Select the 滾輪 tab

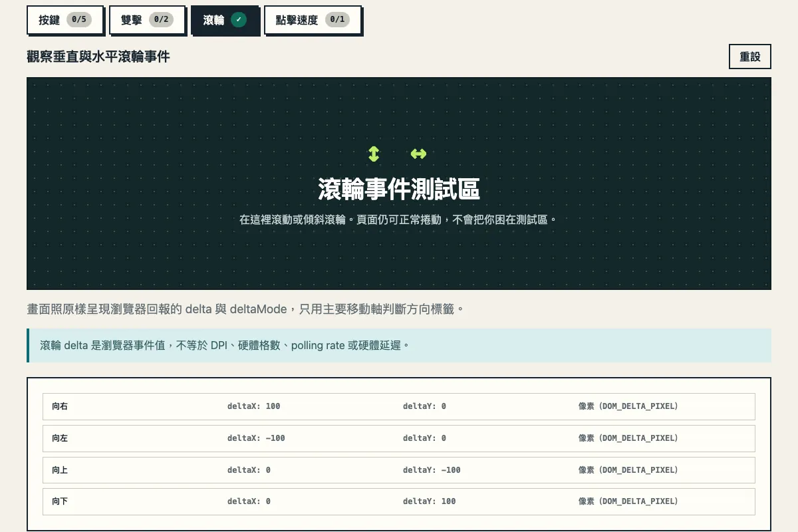click(x=224, y=20)
